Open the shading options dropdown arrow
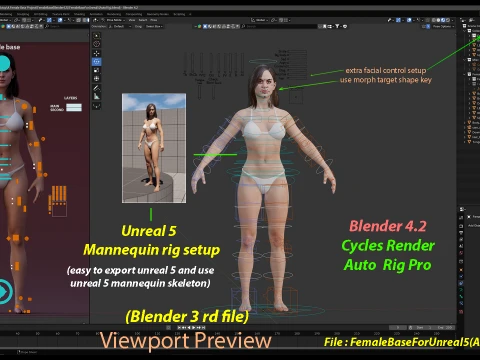 [452, 20]
